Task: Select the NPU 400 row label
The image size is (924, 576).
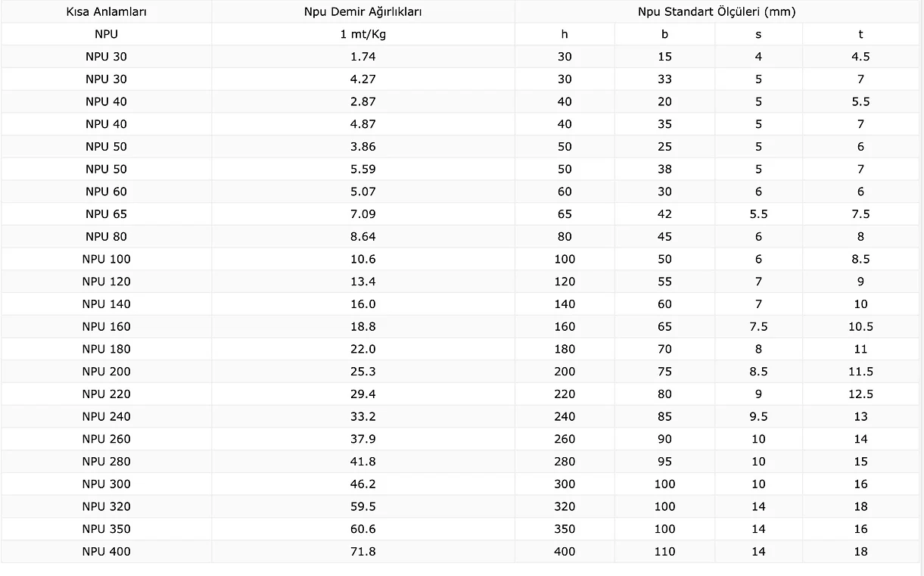Action: tap(107, 552)
